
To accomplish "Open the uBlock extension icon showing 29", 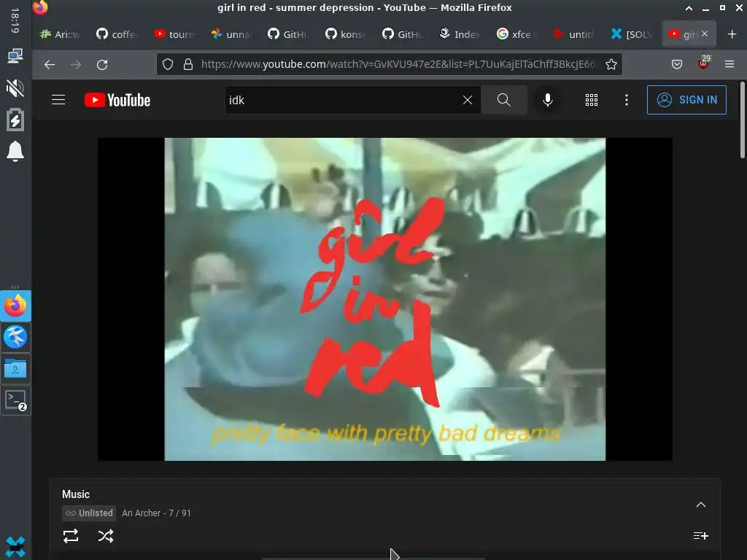I will click(703, 63).
